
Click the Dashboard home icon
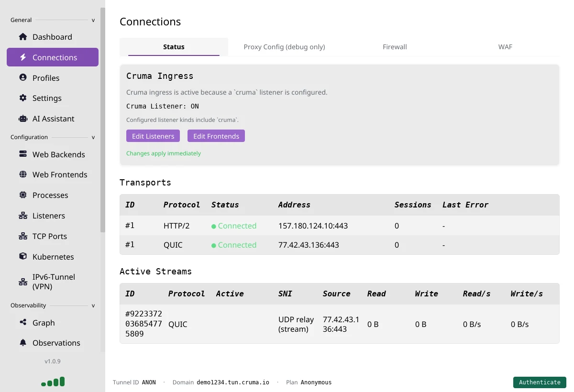coord(22,37)
